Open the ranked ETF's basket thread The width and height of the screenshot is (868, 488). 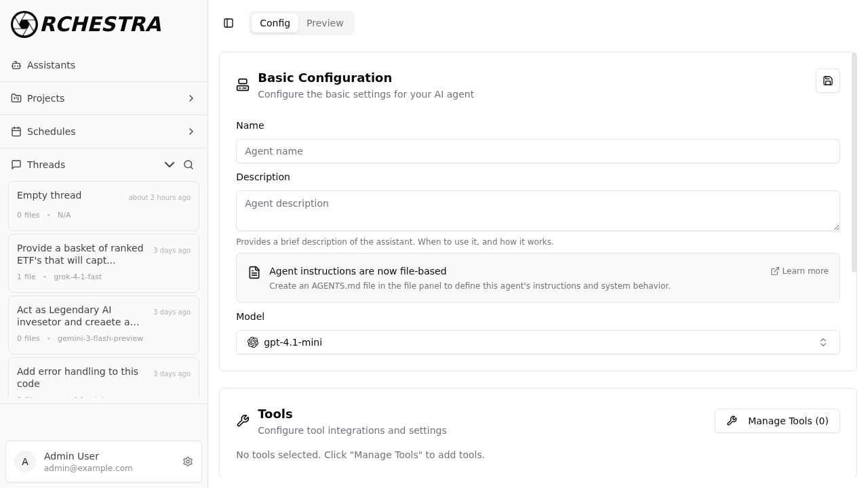(104, 263)
